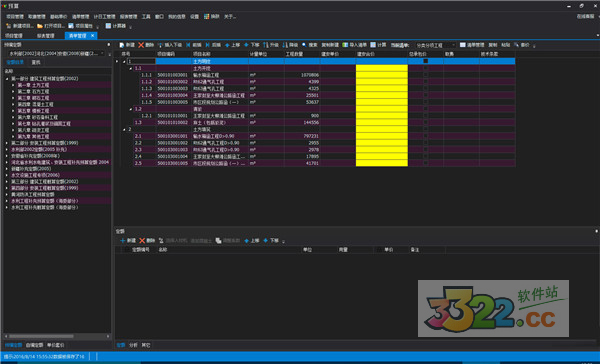Viewport: 600px width, 364px height.
Task: Click the 套价 icon at toolbar end
Action: (517, 45)
